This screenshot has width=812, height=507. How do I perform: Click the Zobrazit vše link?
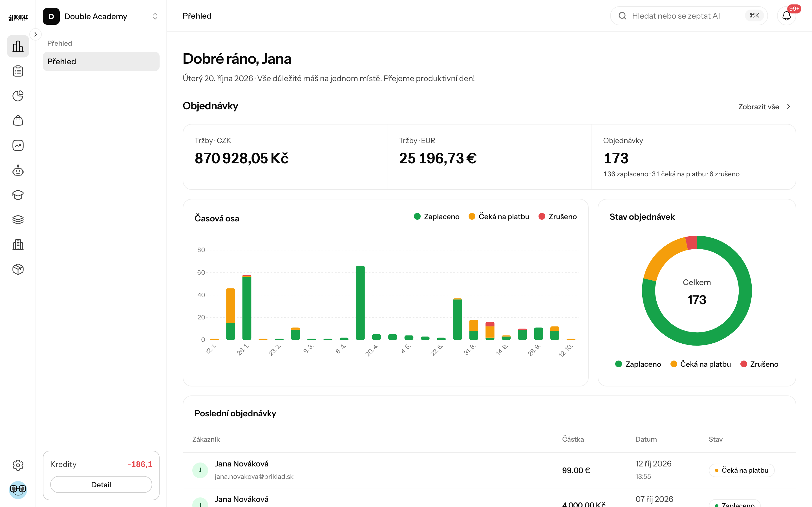[x=764, y=107]
